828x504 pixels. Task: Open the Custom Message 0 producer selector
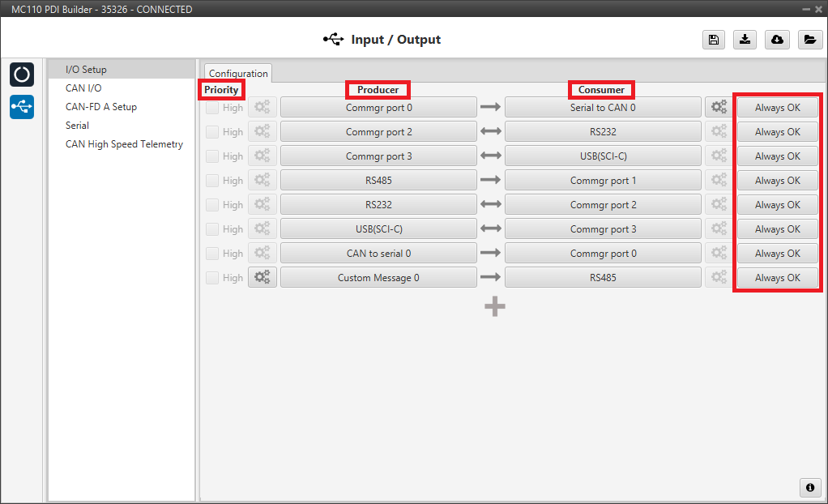click(378, 277)
